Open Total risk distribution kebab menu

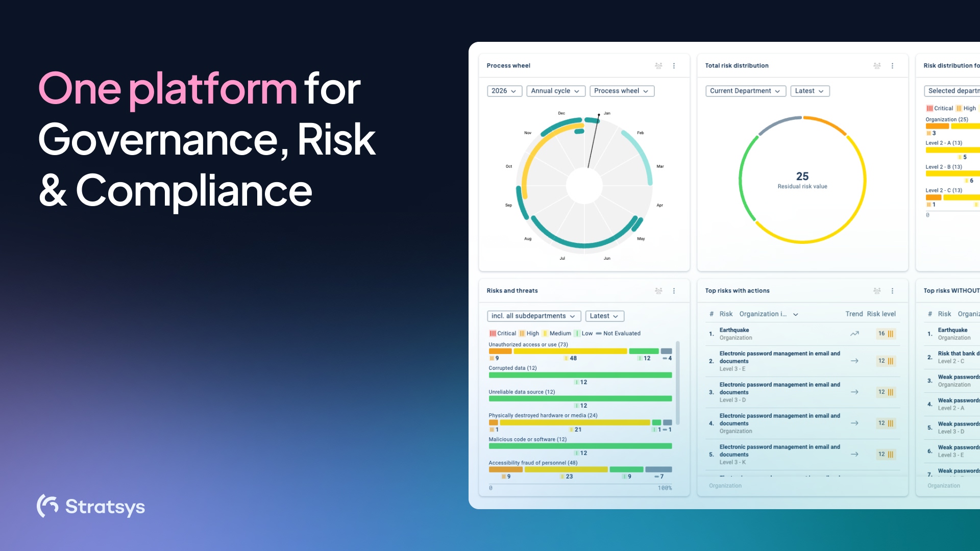coord(892,66)
